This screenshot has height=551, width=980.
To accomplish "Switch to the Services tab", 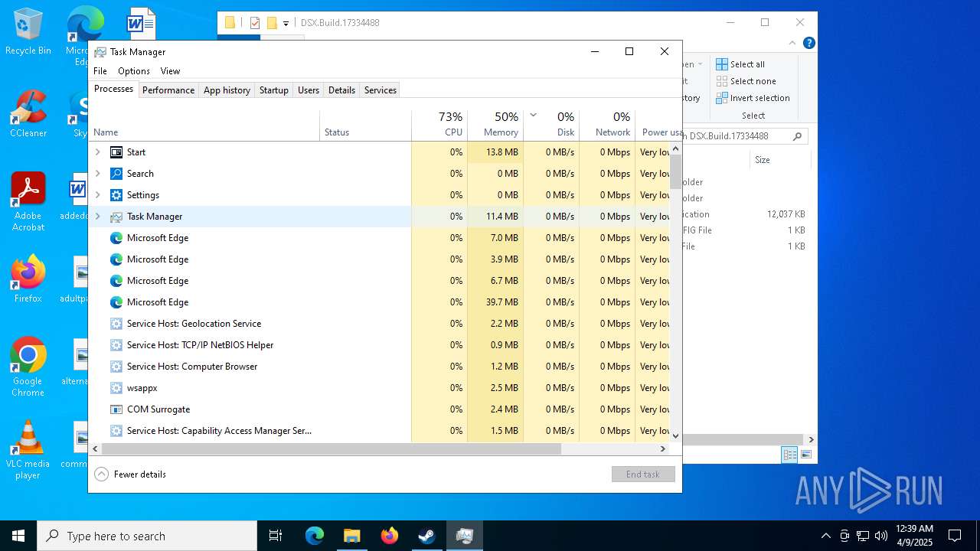I will point(381,90).
